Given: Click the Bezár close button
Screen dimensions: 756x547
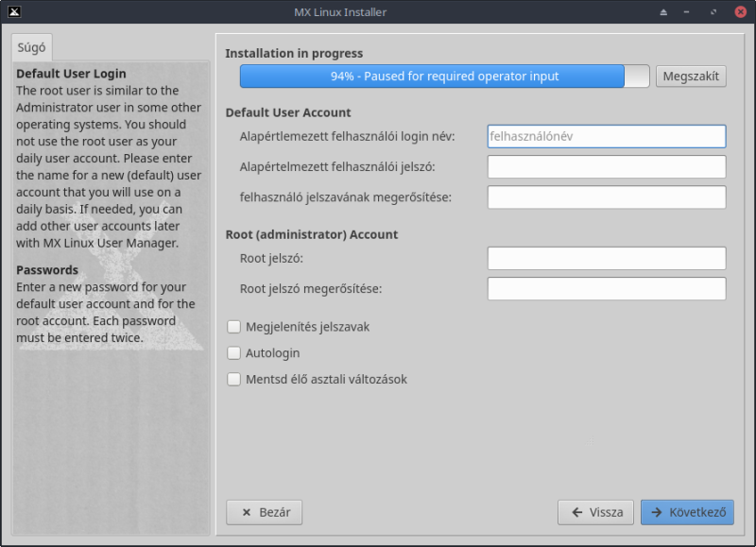Looking at the screenshot, I should (x=265, y=512).
